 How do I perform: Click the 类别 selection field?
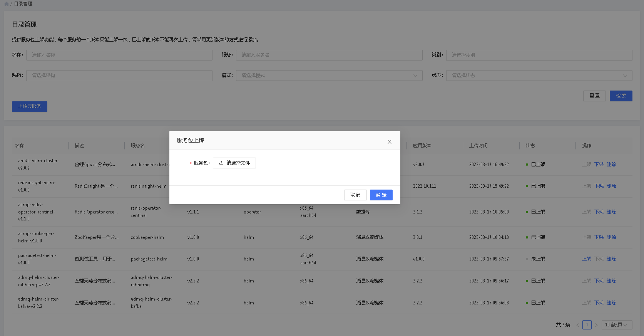click(539, 55)
